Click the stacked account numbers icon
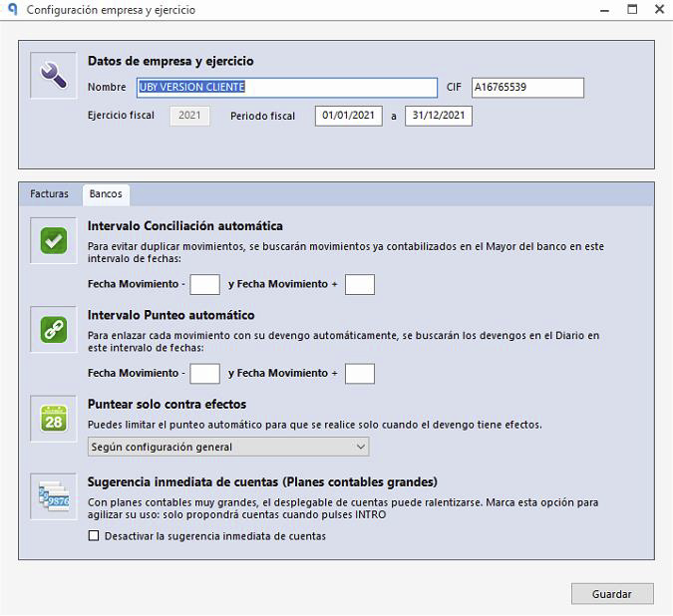The image size is (673, 616). click(x=54, y=496)
